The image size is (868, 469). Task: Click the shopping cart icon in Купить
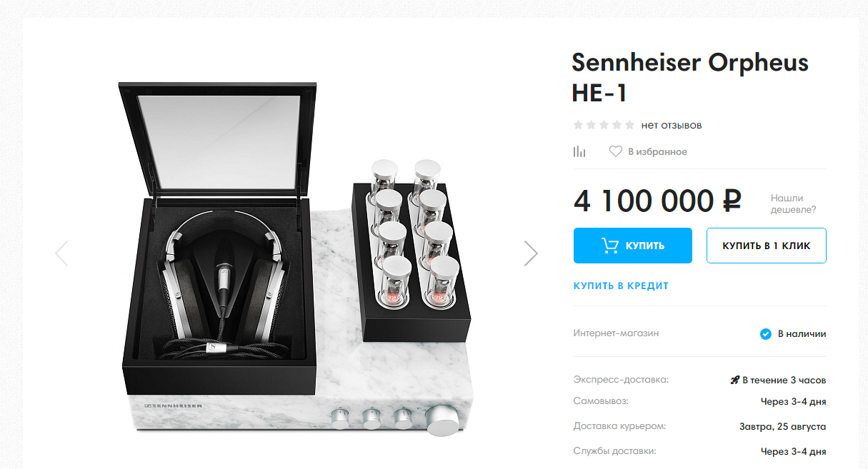(610, 246)
